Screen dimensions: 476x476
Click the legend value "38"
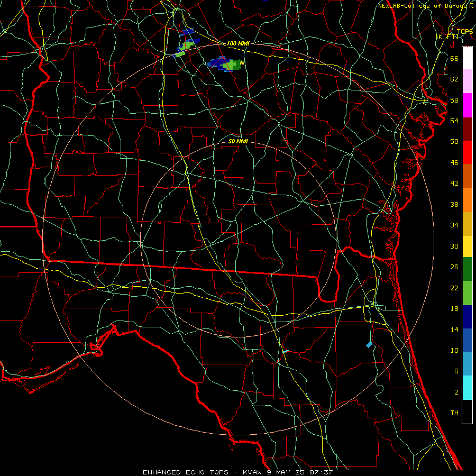(454, 204)
